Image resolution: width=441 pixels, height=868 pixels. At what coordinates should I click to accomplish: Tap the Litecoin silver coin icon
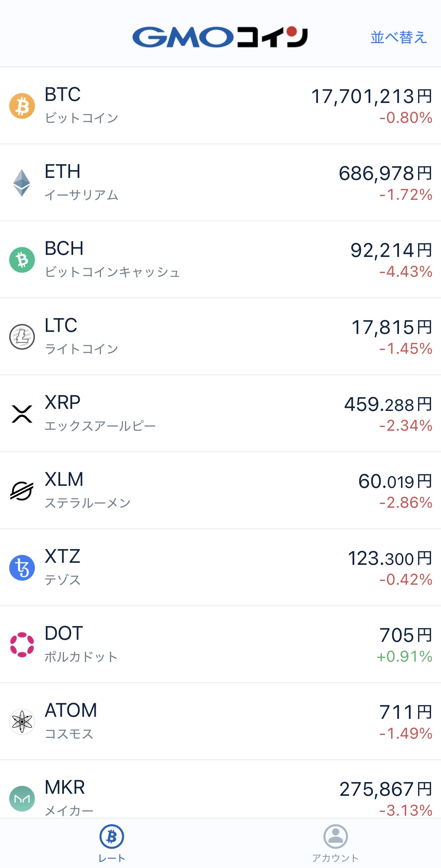[22, 337]
